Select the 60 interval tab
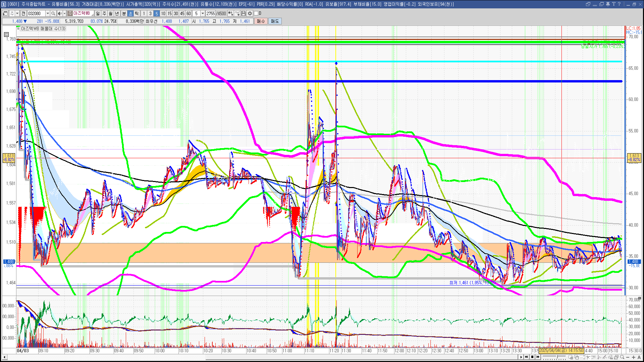This screenshot has height=362, width=644. pyautogui.click(x=189, y=13)
